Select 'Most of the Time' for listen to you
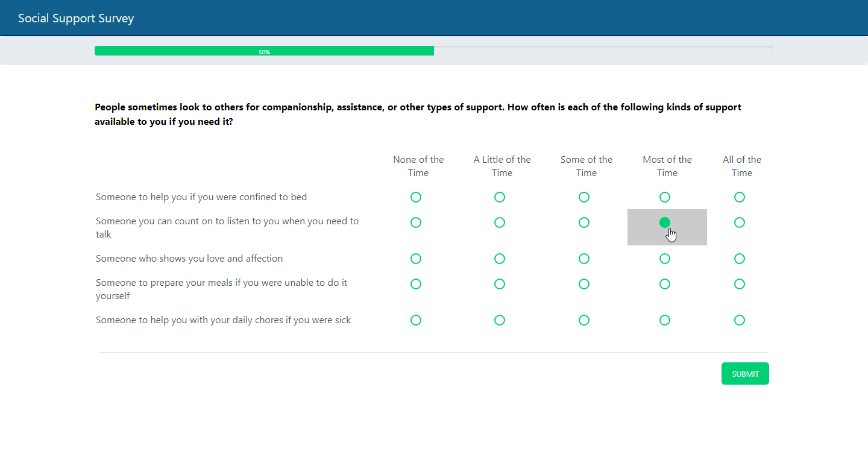Image resolution: width=868 pixels, height=457 pixels. pos(664,222)
